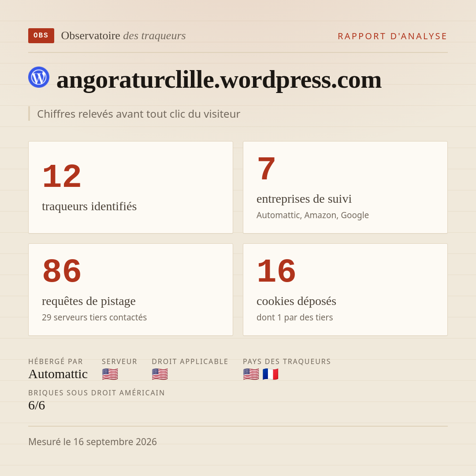Viewport: 476px width, 476px height.
Task: Click "Briques sous droit américain" label
Action: coord(97,393)
